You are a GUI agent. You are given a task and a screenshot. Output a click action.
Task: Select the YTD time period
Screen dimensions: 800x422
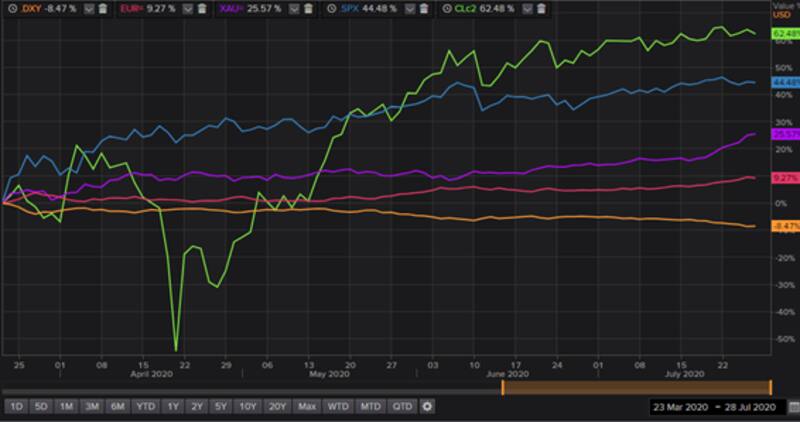(145, 407)
